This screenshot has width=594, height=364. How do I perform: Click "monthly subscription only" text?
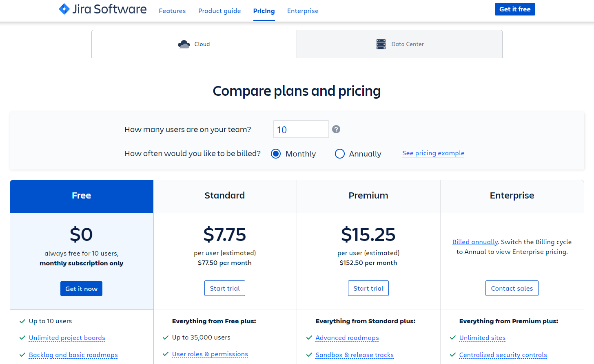(81, 263)
